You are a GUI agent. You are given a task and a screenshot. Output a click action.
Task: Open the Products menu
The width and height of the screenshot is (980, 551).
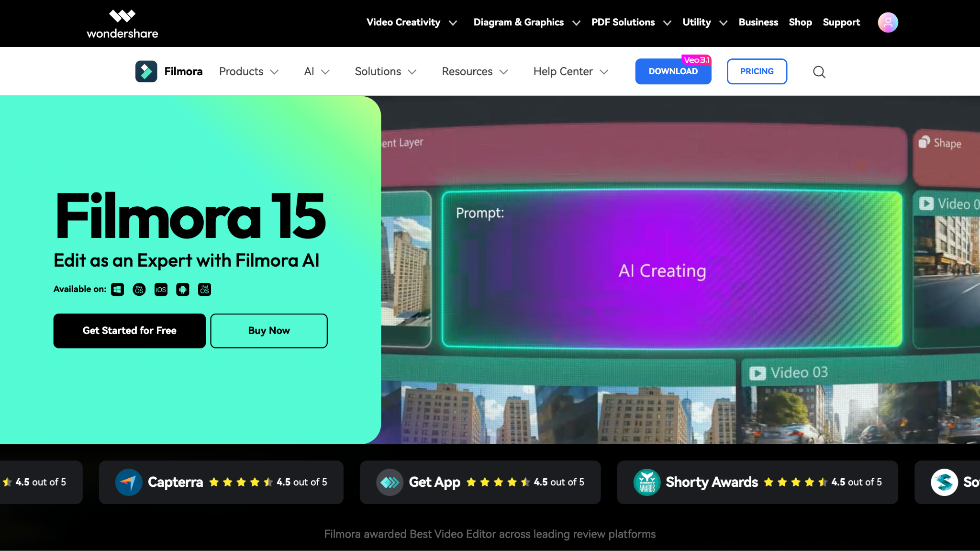241,71
